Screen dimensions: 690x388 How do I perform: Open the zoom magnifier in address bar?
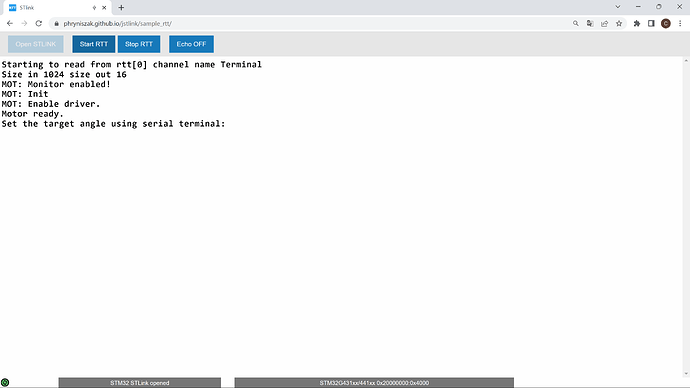[576, 23]
